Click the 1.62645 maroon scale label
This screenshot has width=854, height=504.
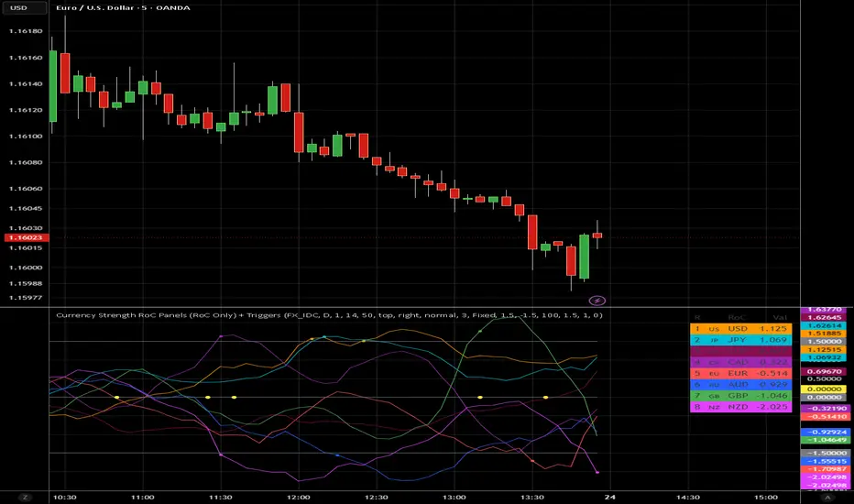pos(824,317)
